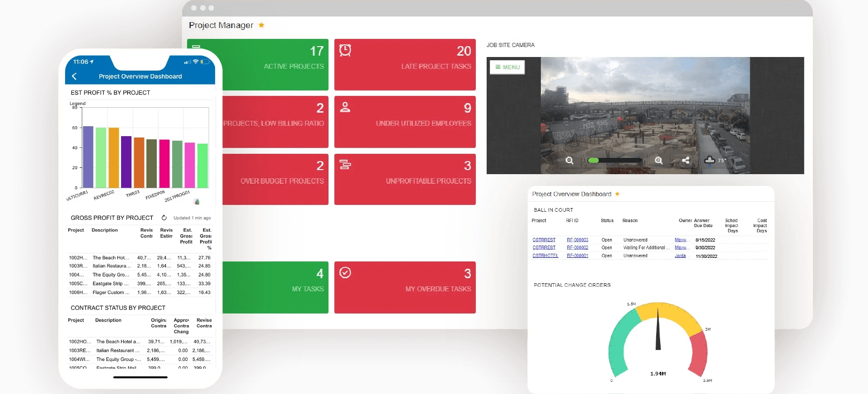Click the checkmark icon on My Overdue Tasks
This screenshot has width=868, height=394.
[345, 273]
